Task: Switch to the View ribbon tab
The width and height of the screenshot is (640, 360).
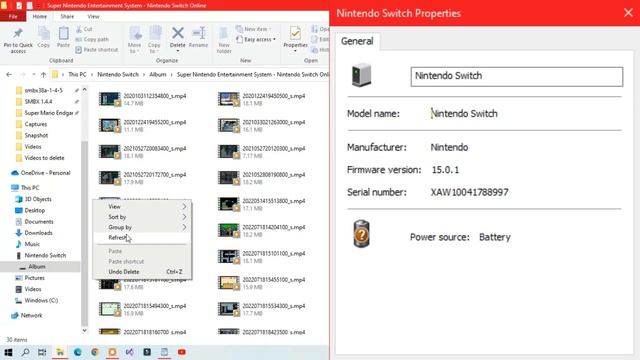Action: (93, 16)
